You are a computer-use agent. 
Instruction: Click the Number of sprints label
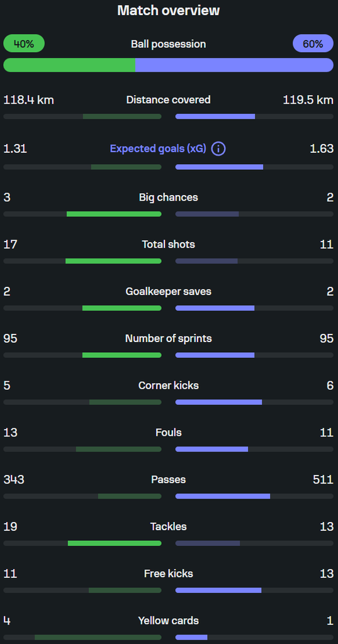click(169, 338)
